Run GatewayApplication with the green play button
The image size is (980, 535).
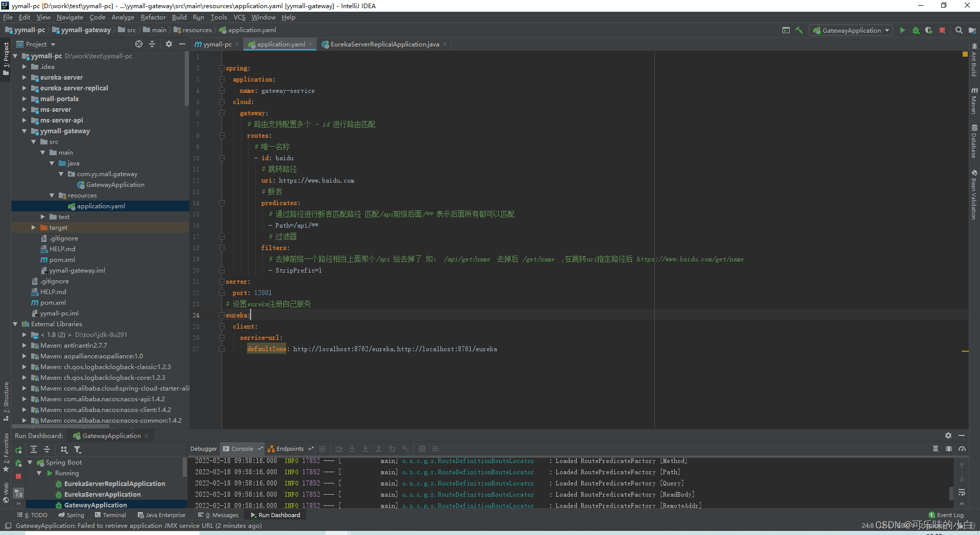pos(902,31)
